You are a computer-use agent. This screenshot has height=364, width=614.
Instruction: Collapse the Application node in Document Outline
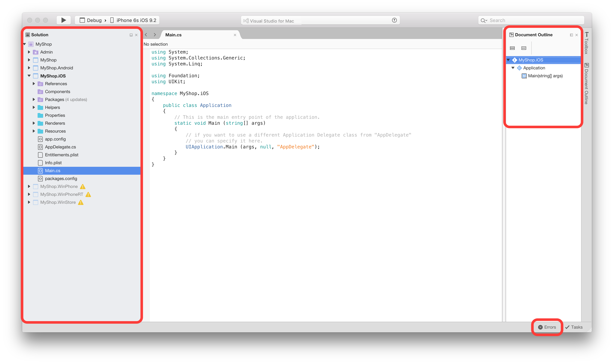tap(513, 68)
